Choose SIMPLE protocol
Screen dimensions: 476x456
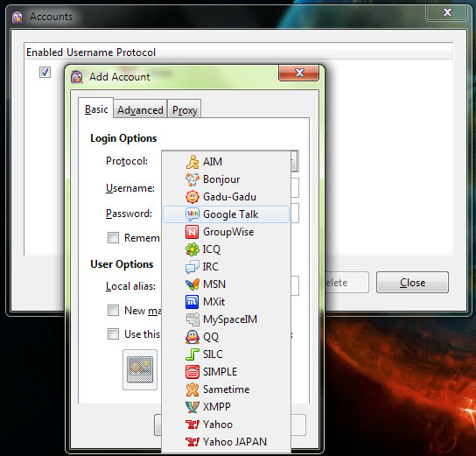point(226,372)
